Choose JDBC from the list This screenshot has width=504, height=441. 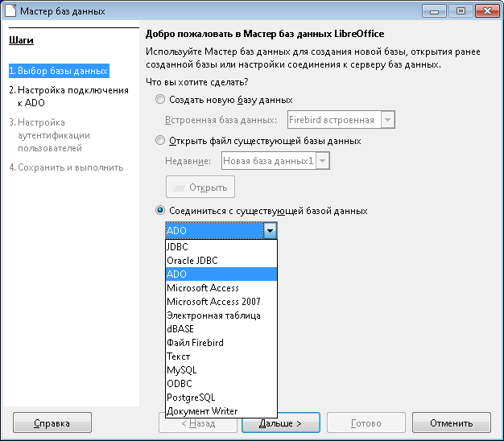[x=221, y=247]
